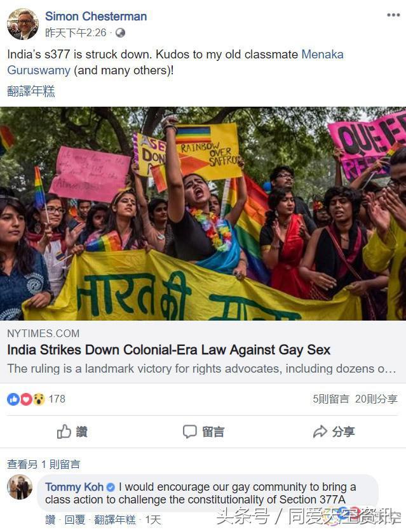Viewport: 406px width, 532px height.
Task: Open the Menaka Guruswamy tagged profile link
Action: coord(175,62)
